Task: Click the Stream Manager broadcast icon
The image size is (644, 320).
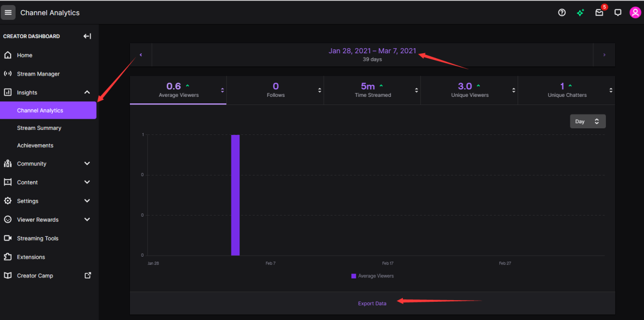Action: coord(8,74)
